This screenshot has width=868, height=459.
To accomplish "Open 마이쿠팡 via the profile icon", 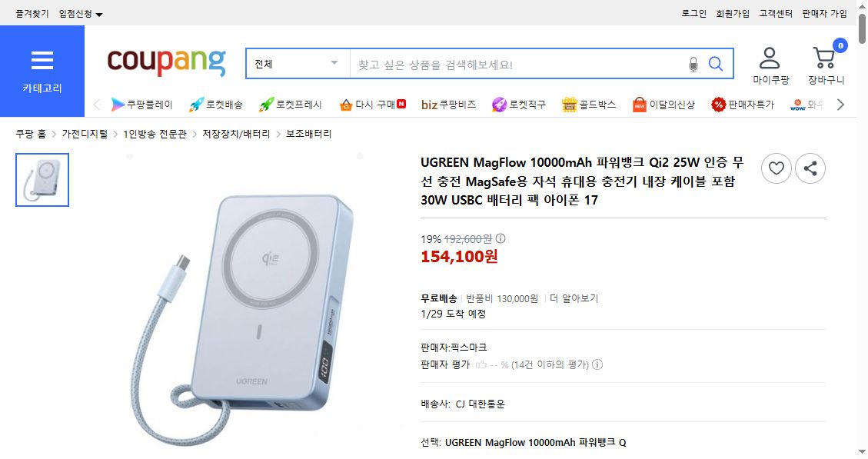I will tap(770, 55).
